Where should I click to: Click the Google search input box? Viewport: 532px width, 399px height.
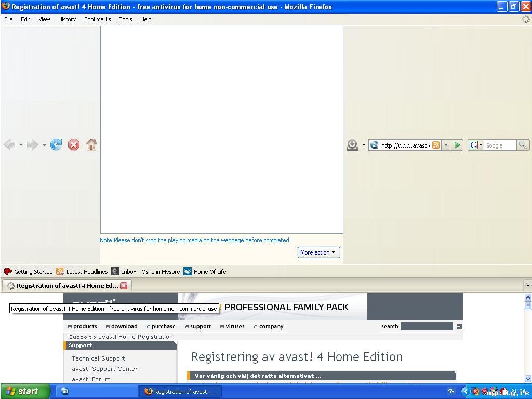pos(500,145)
